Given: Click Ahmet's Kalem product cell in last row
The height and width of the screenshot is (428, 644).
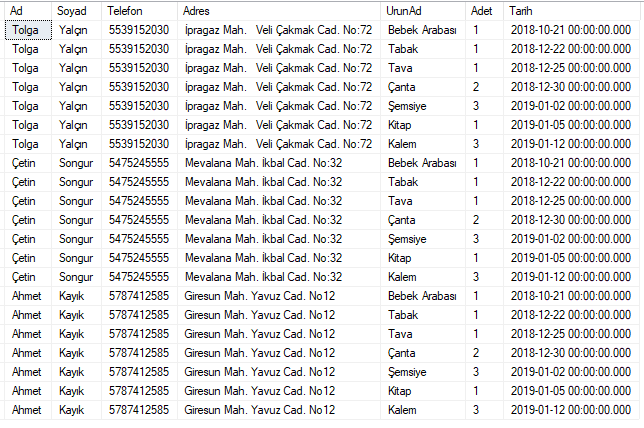Looking at the screenshot, I should (x=423, y=410).
